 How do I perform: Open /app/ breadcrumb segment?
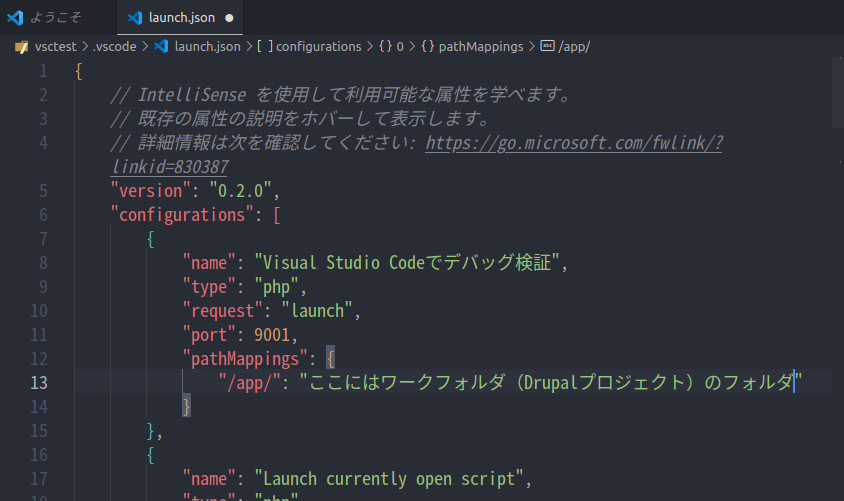[x=574, y=47]
